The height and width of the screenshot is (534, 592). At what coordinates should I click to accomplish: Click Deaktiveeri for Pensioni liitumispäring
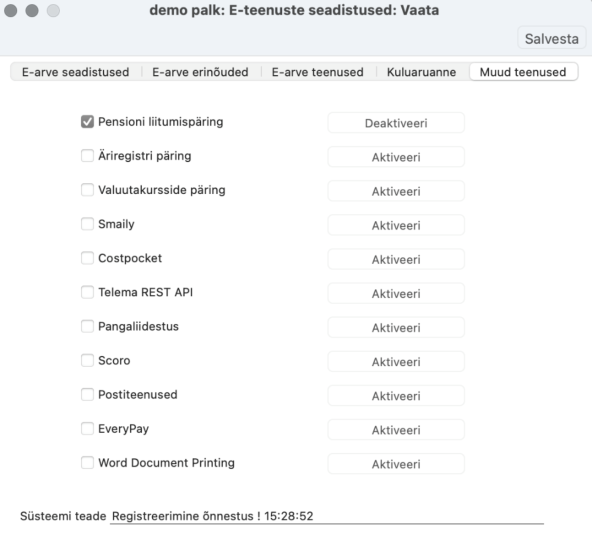[x=396, y=123]
